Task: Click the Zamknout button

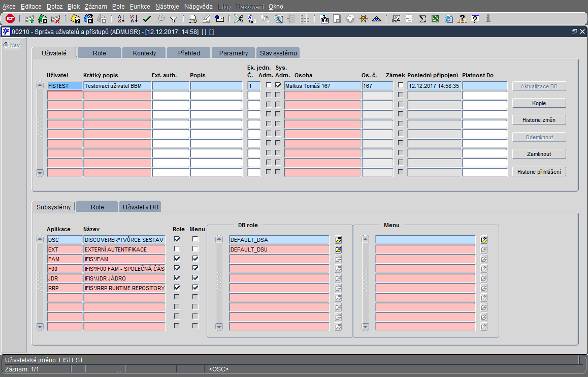Action: pos(539,154)
